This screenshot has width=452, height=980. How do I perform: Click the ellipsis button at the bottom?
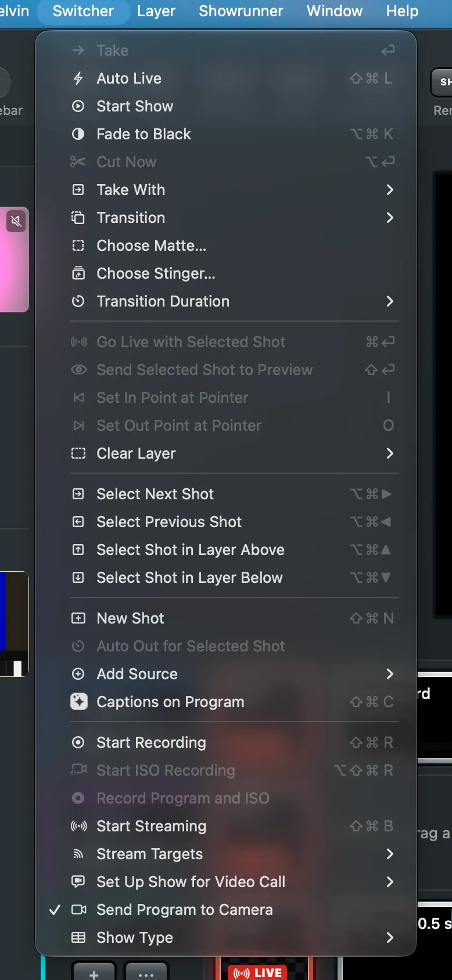146,972
